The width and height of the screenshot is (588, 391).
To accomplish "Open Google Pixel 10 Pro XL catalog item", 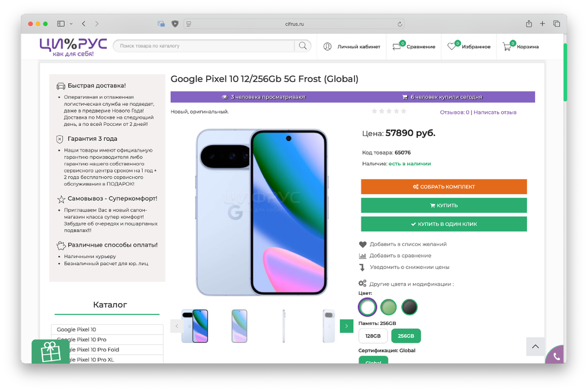I will (x=107, y=359).
